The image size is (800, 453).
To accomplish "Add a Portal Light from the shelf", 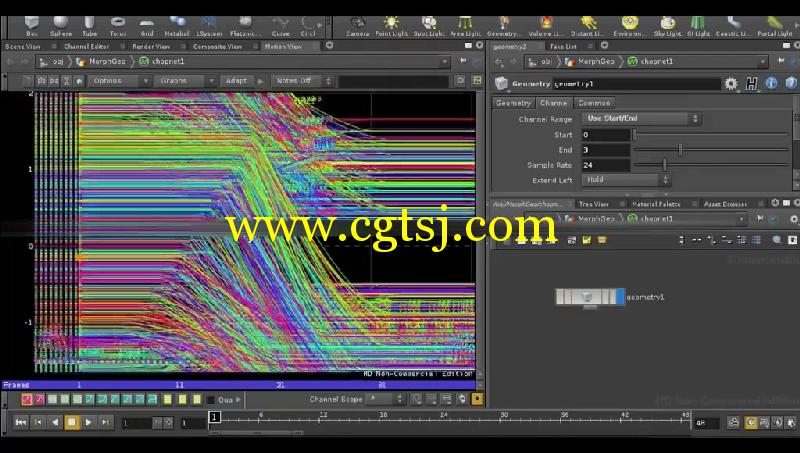I will tap(774, 26).
